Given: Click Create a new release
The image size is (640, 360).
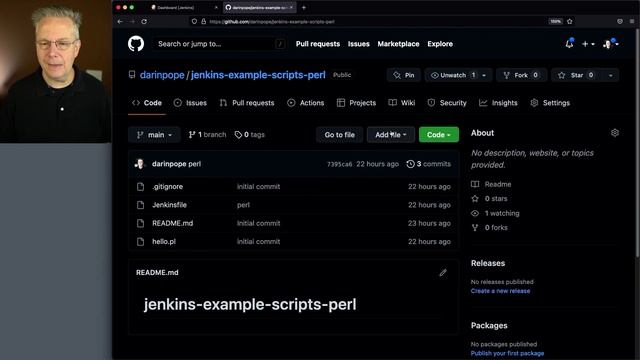Looking at the screenshot, I should 500,291.
